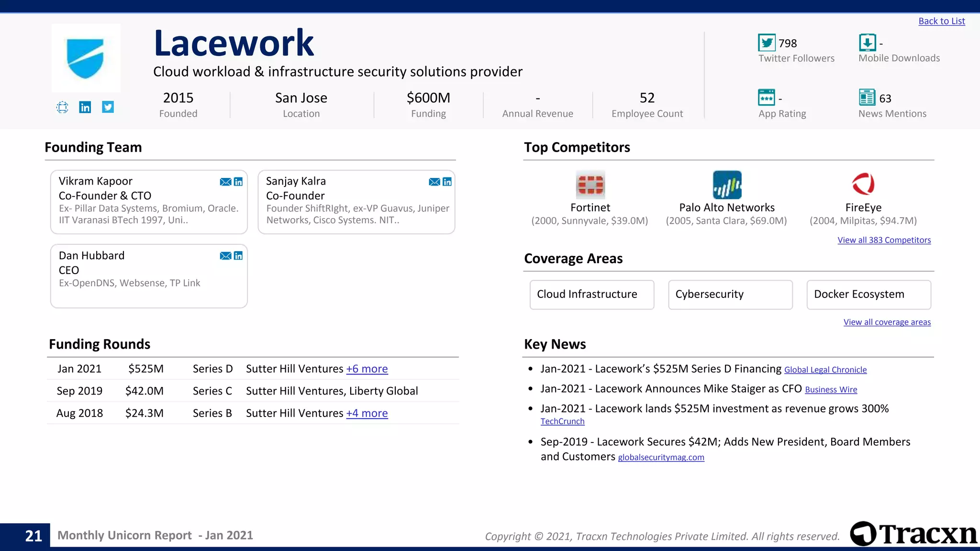Click Vikram Kapoor's name in founder card

pyautogui.click(x=96, y=181)
